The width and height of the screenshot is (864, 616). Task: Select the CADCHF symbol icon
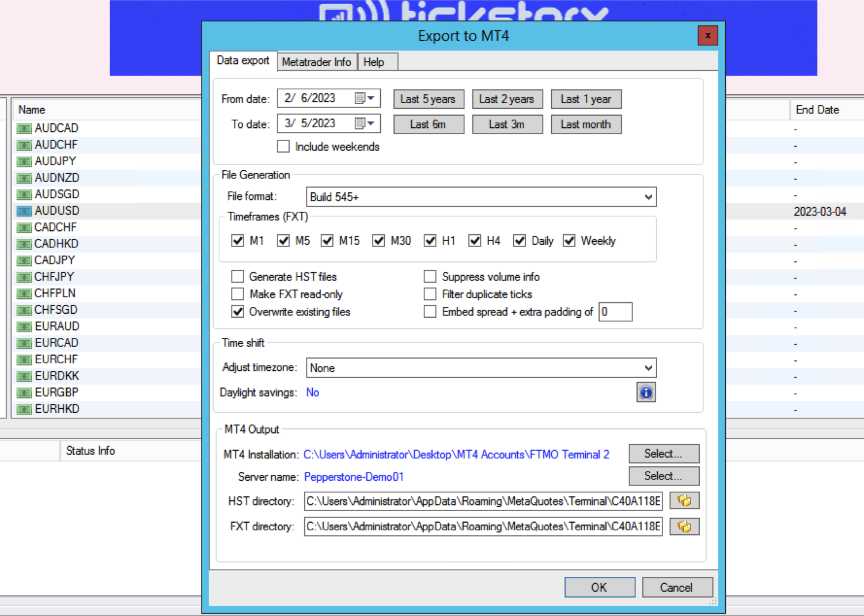pos(24,227)
